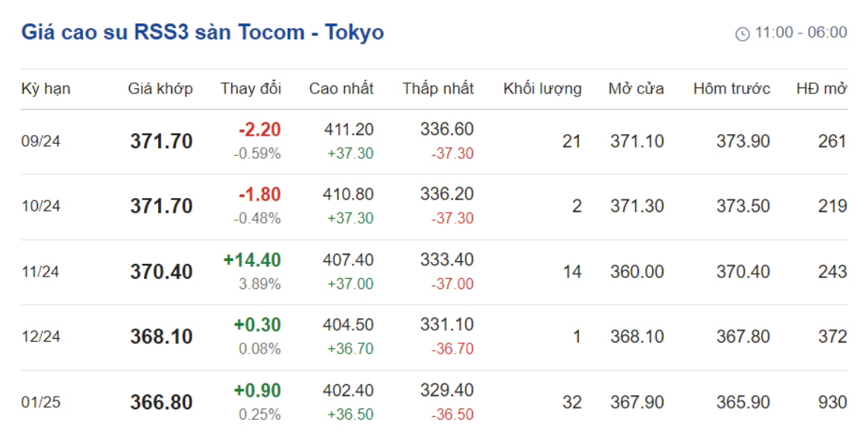Click the Cao nhất column header

click(341, 88)
